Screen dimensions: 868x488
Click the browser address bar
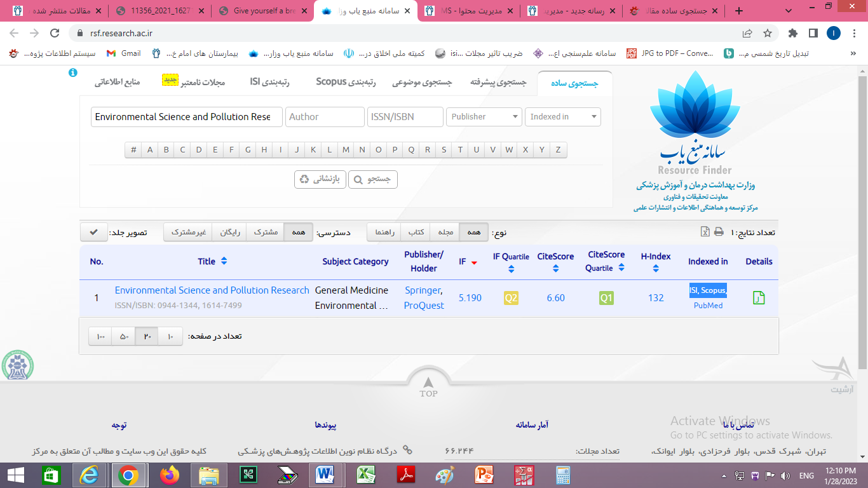click(407, 33)
